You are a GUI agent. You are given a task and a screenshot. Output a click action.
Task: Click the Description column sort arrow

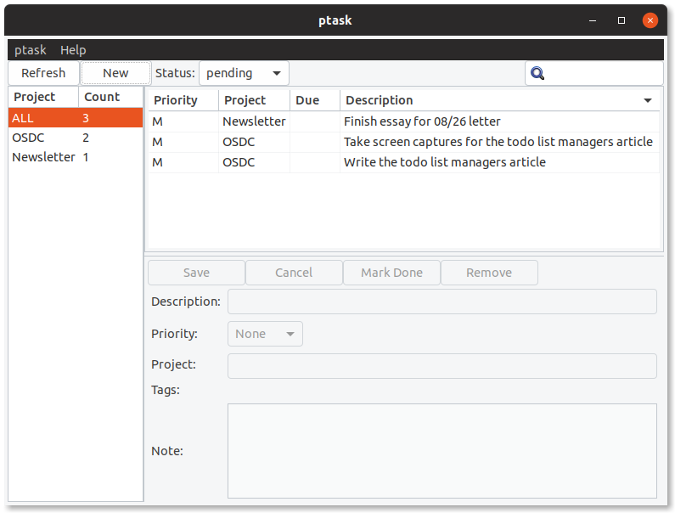648,101
